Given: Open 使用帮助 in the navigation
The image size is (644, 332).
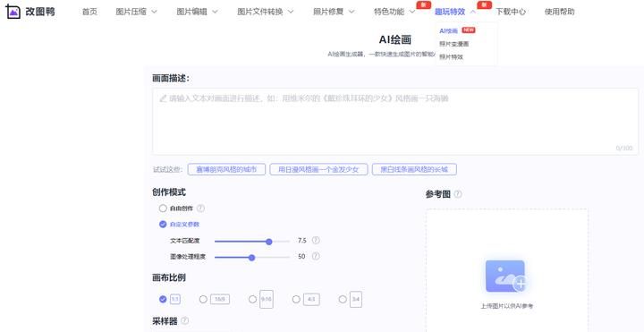Looking at the screenshot, I should 559,12.
